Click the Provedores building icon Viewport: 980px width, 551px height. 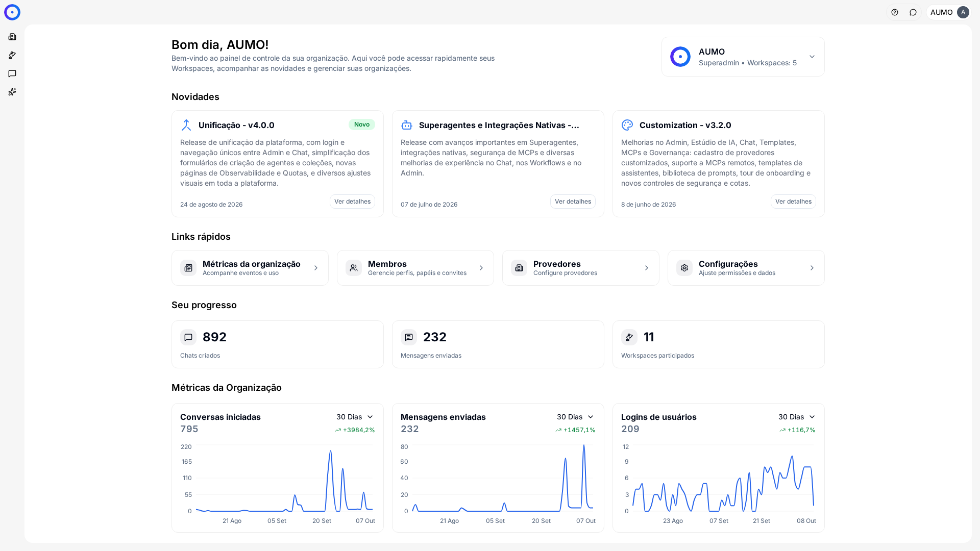(x=519, y=268)
